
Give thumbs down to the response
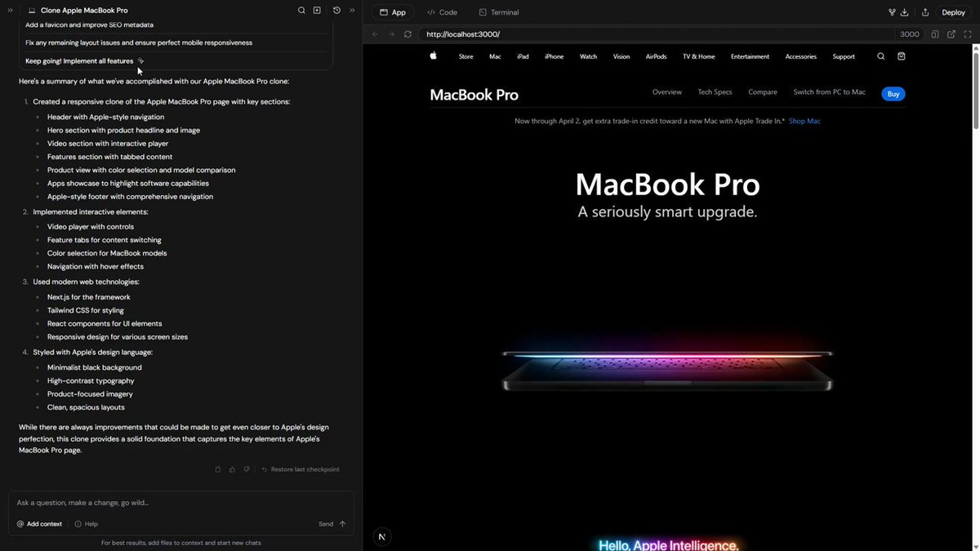pyautogui.click(x=247, y=469)
